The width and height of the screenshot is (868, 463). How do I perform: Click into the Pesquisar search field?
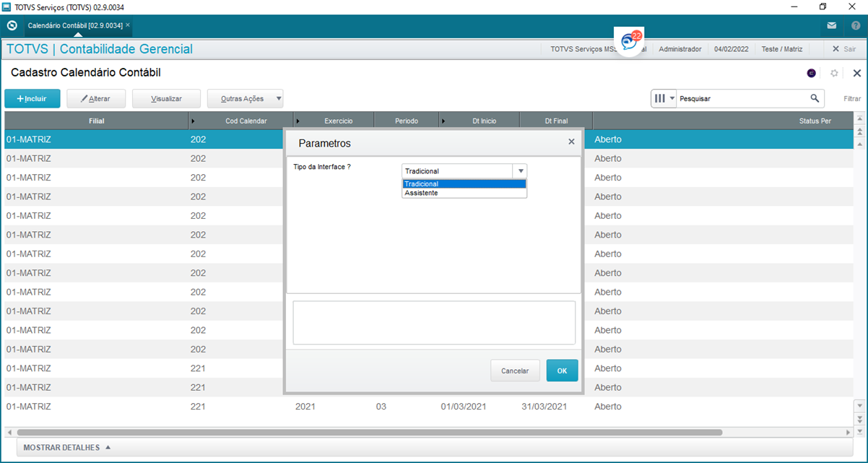coord(742,98)
